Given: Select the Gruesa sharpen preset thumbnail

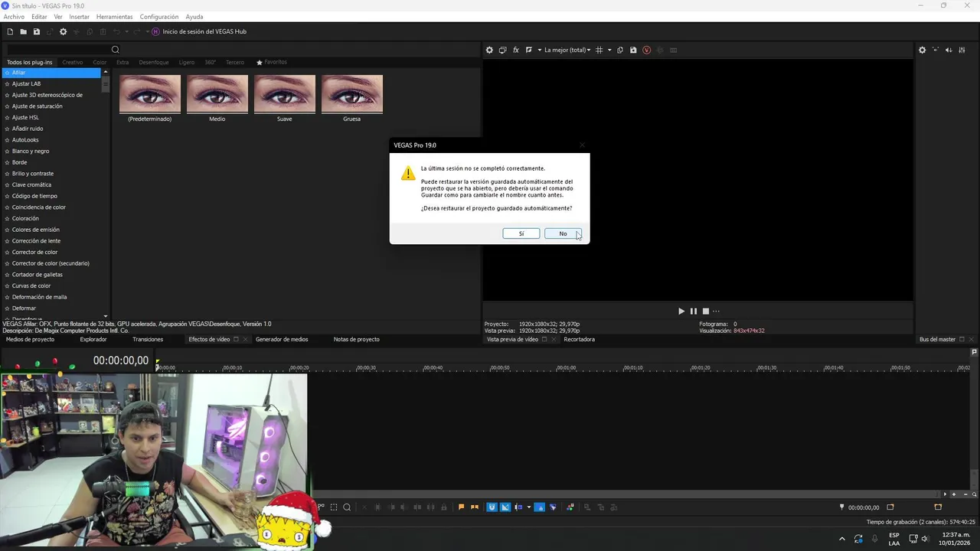Looking at the screenshot, I should [x=352, y=93].
